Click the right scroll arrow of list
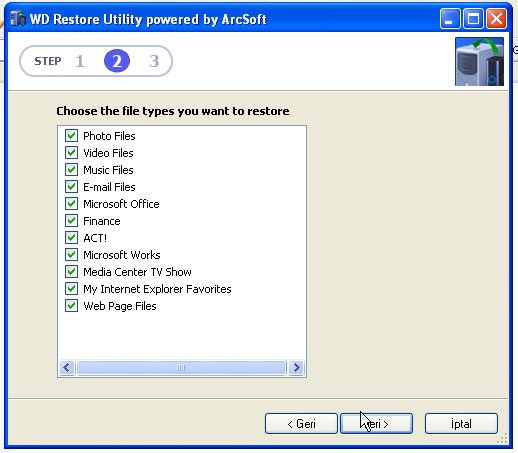518x453 pixels. click(x=296, y=368)
